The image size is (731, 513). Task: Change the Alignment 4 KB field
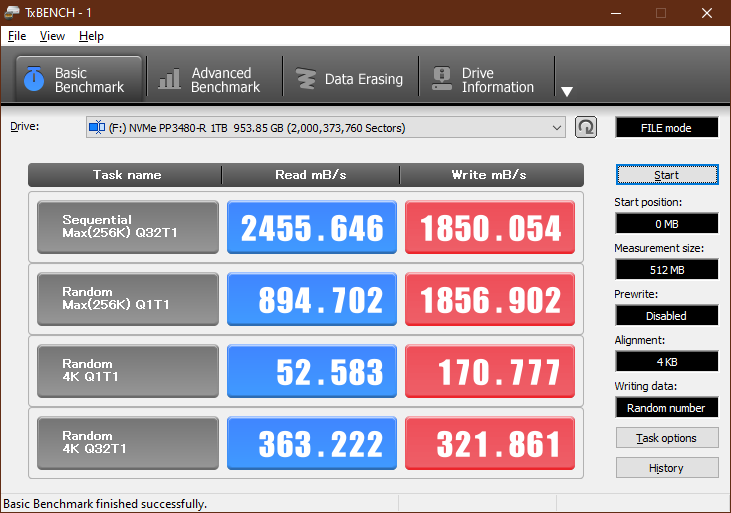(667, 361)
